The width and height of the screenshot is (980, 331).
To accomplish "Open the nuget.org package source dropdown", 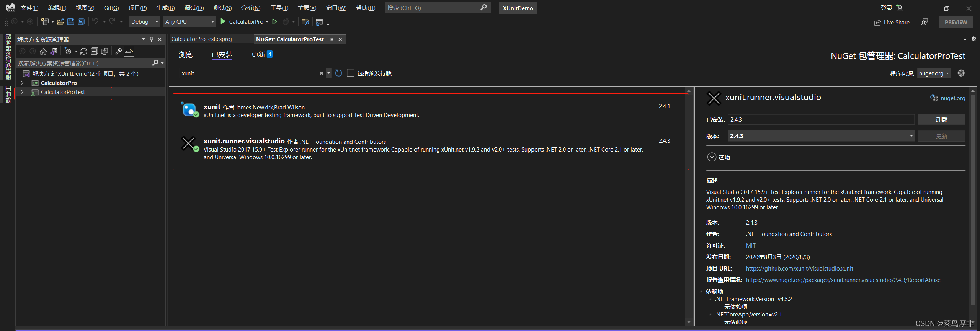I will [x=934, y=73].
